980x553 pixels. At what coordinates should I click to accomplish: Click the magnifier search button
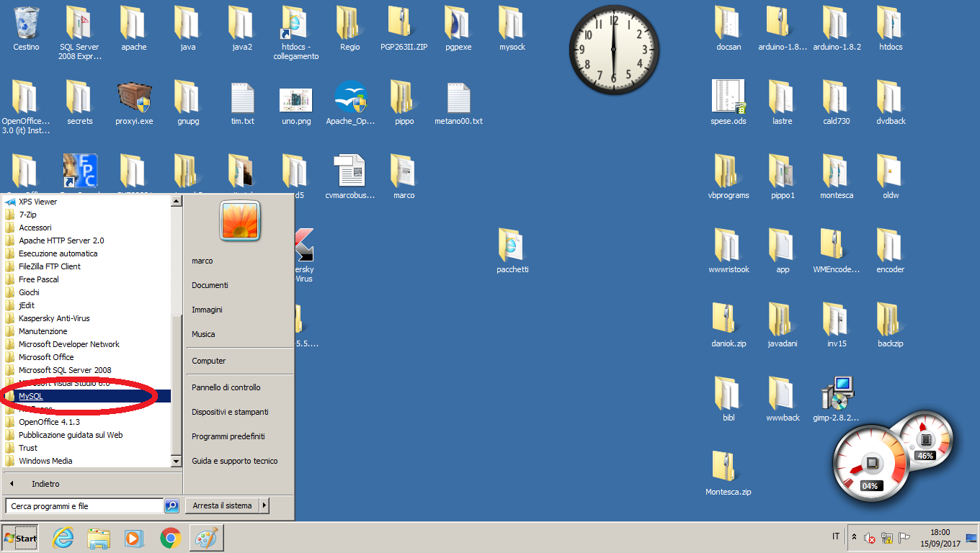(171, 506)
